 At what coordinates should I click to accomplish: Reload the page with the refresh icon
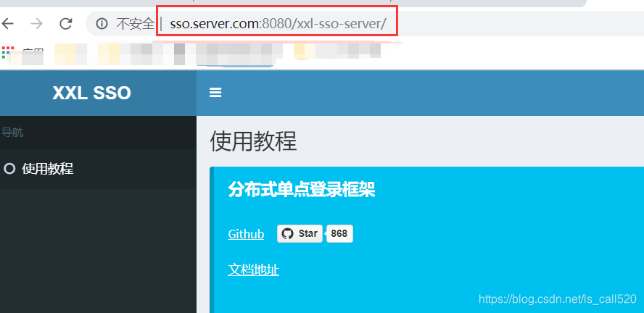(x=66, y=24)
